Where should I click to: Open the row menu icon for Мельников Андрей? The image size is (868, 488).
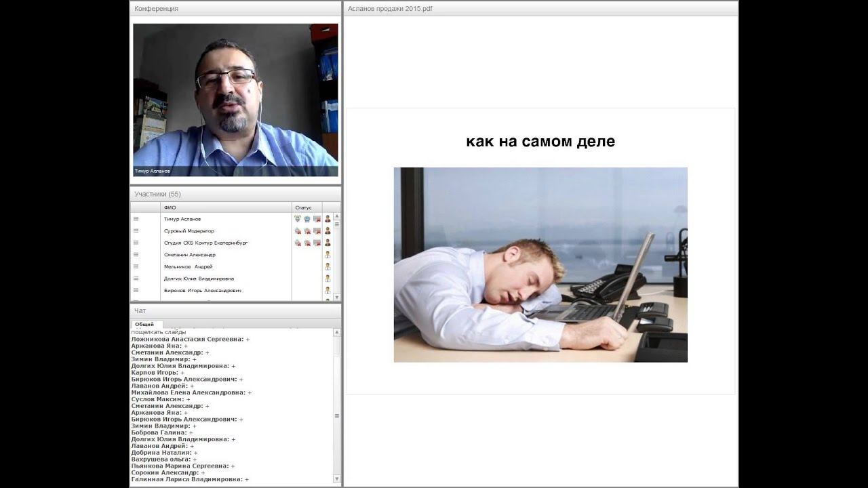[x=136, y=266]
